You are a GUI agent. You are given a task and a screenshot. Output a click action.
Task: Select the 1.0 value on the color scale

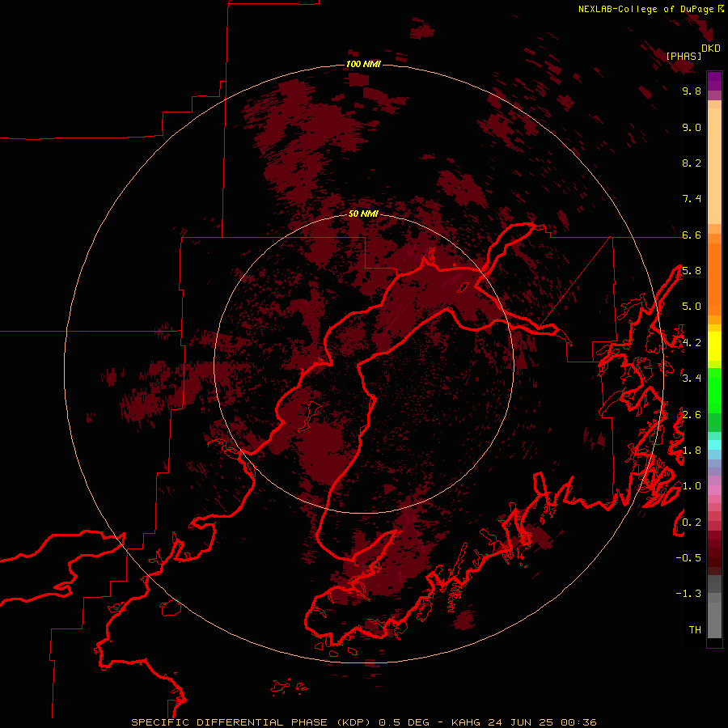point(692,486)
